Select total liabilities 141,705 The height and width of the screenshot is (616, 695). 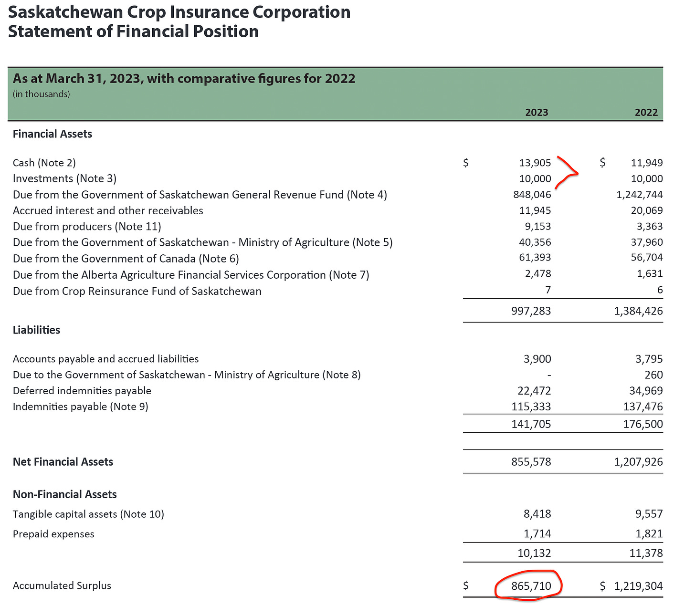(531, 424)
